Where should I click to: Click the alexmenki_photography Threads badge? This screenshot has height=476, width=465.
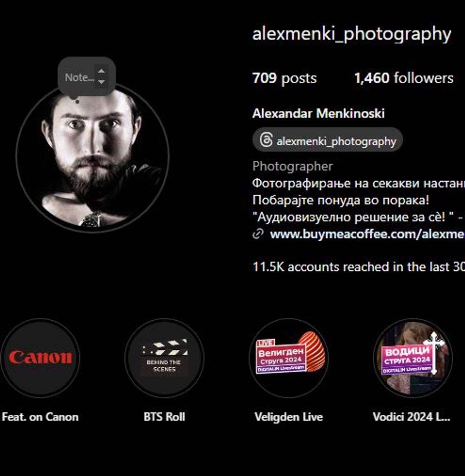[x=327, y=140]
